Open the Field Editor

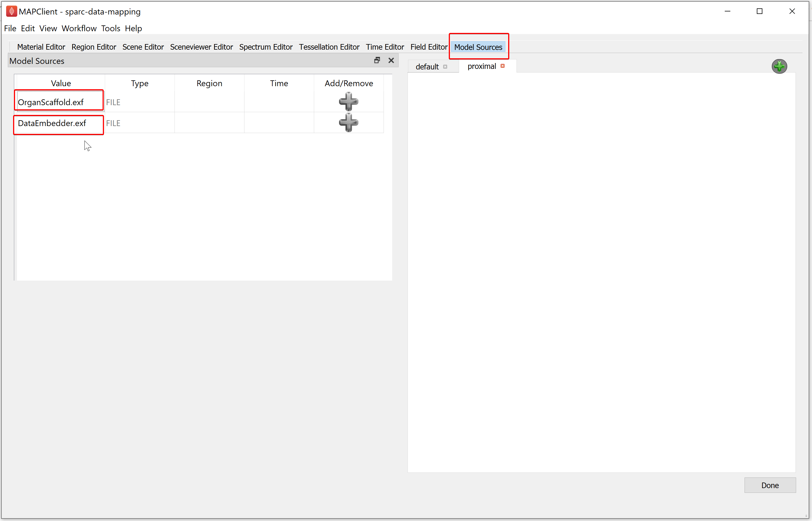point(429,47)
